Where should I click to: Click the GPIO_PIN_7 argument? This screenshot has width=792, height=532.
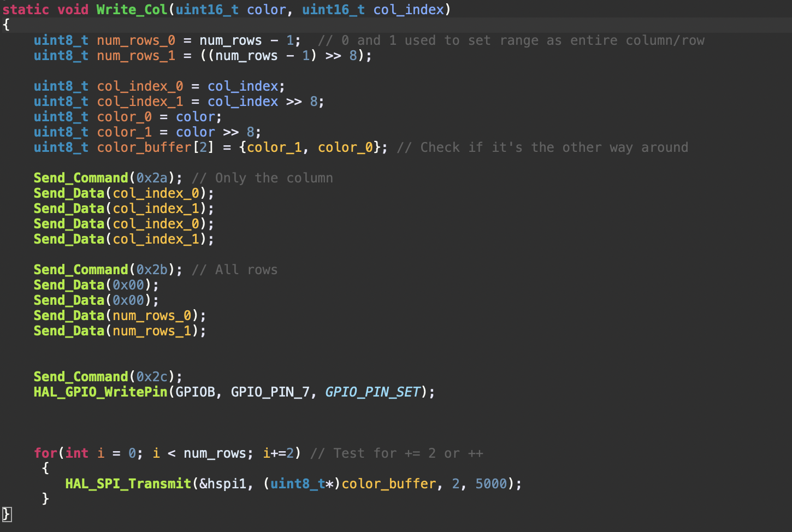(270, 392)
